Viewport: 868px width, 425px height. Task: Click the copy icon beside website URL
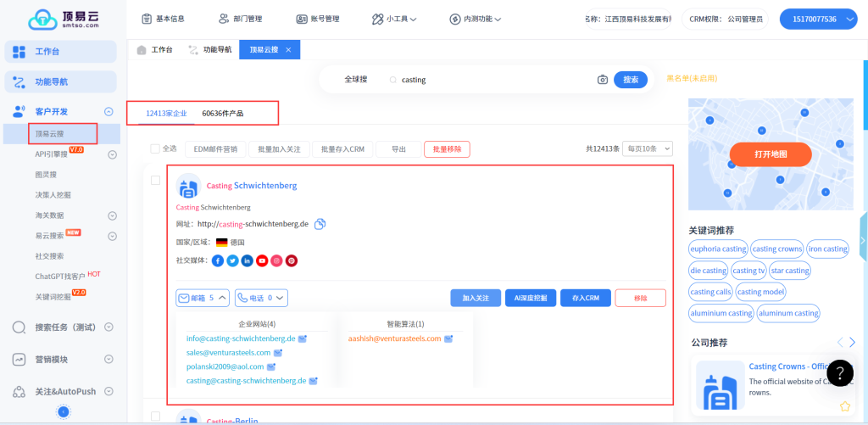pyautogui.click(x=320, y=224)
